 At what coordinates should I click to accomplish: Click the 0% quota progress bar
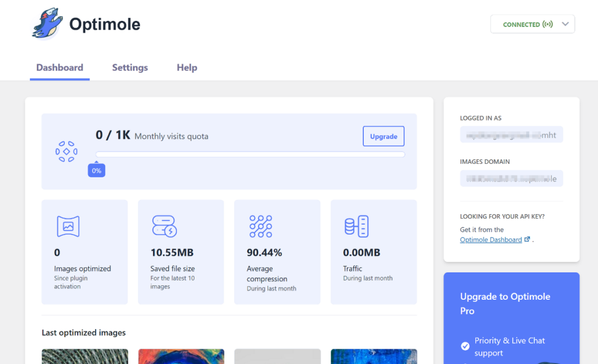250,154
